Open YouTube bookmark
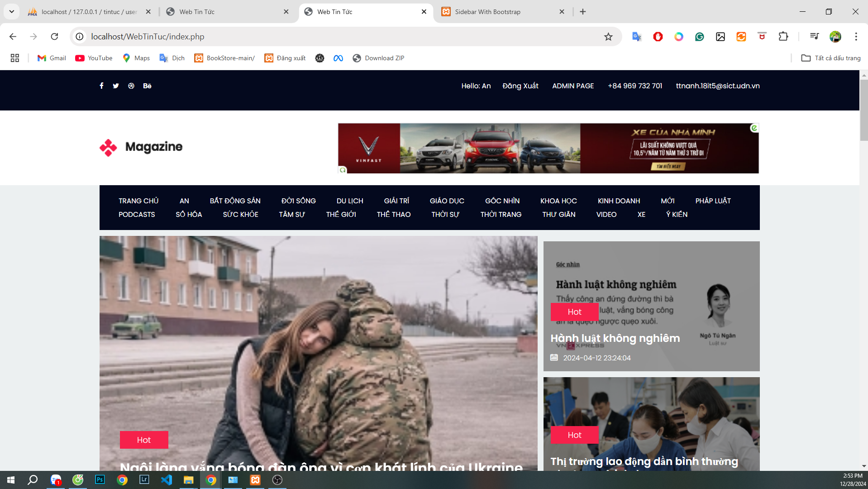 point(94,58)
